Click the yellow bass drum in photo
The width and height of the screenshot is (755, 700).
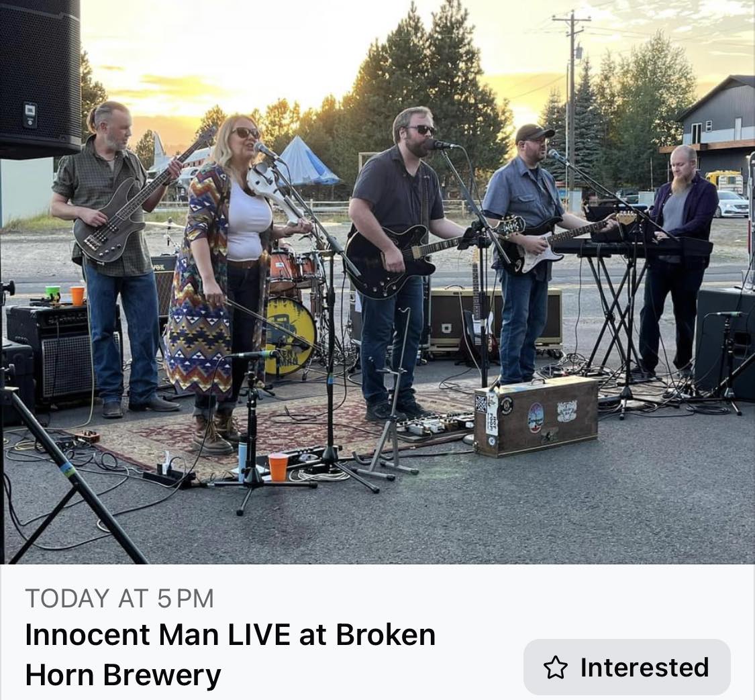[x=290, y=336]
